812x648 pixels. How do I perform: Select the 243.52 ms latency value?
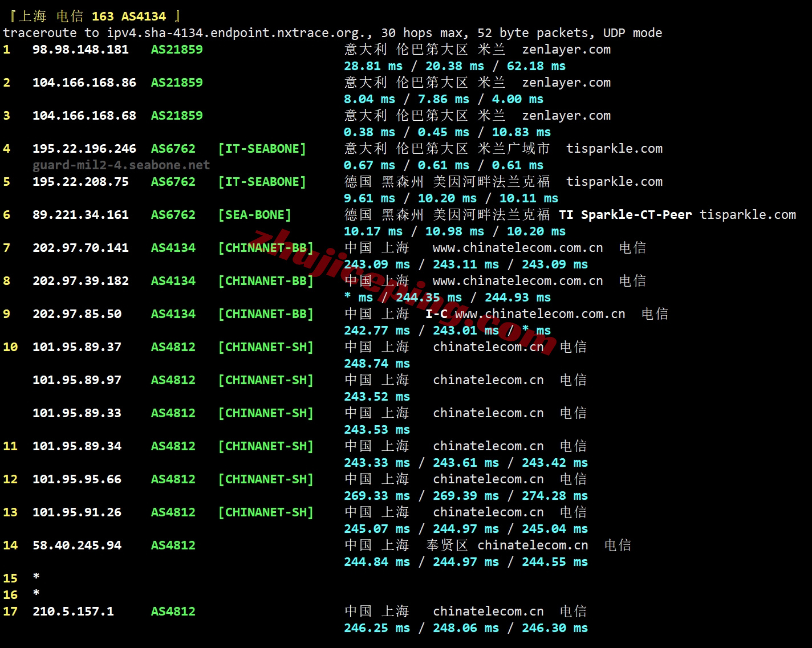(x=377, y=397)
